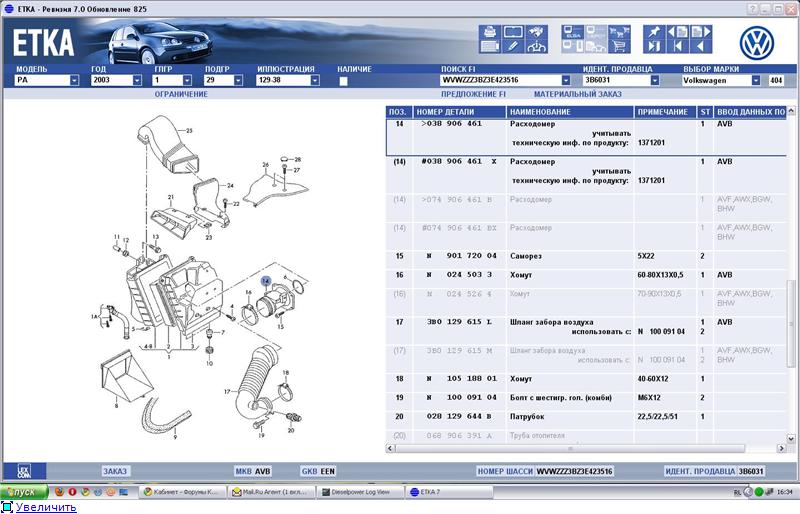Click the single back arrow icon

[x=701, y=46]
